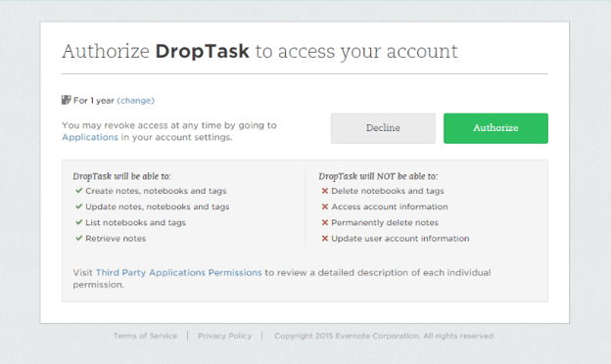
Task: Click the red X beside Access account information
Action: [325, 206]
